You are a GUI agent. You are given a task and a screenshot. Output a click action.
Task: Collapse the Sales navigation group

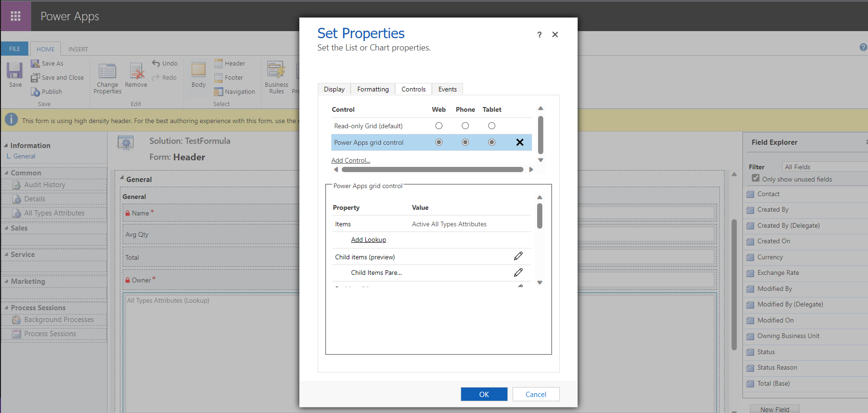[x=6, y=228]
